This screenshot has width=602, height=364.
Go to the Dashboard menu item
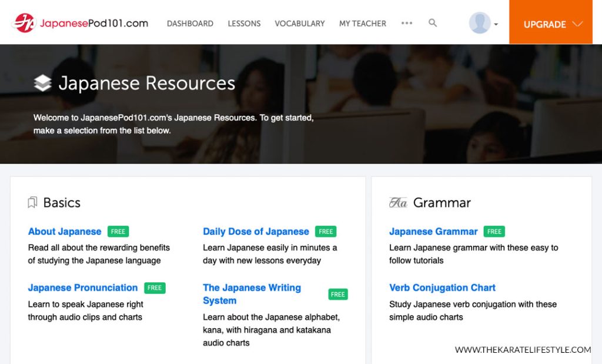190,24
